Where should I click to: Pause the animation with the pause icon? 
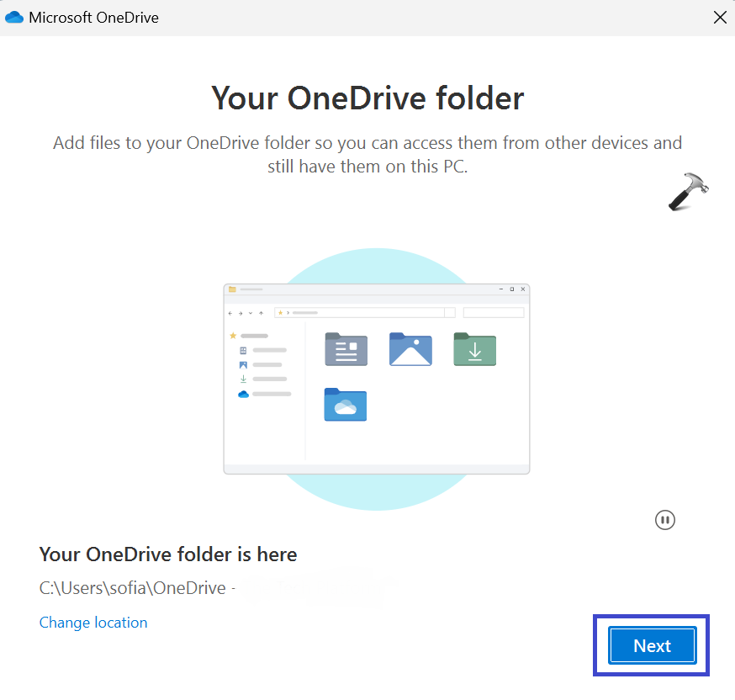click(664, 520)
